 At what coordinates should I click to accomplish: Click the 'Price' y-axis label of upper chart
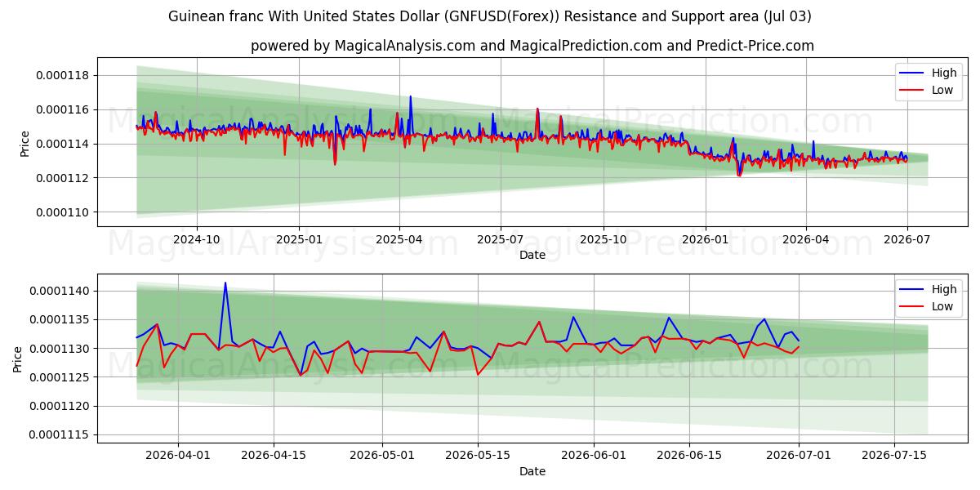pos(25,144)
